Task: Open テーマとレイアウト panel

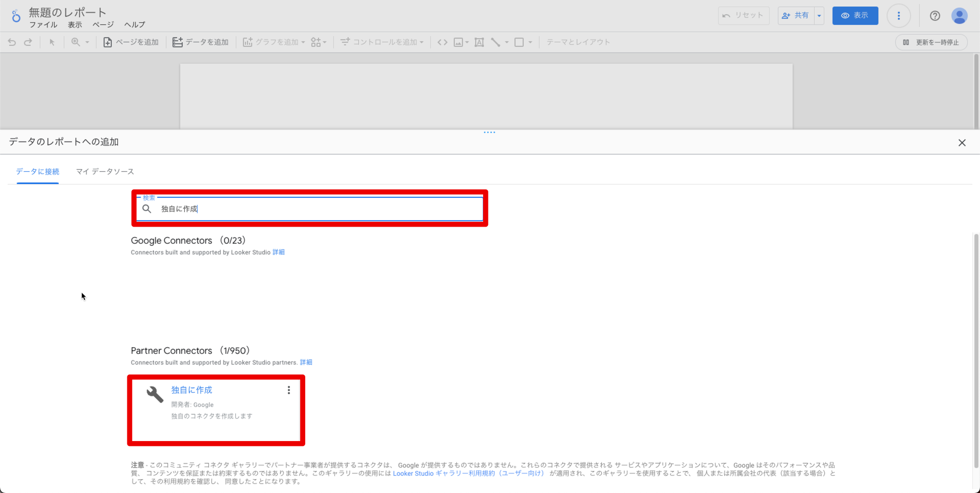Action: (x=578, y=42)
